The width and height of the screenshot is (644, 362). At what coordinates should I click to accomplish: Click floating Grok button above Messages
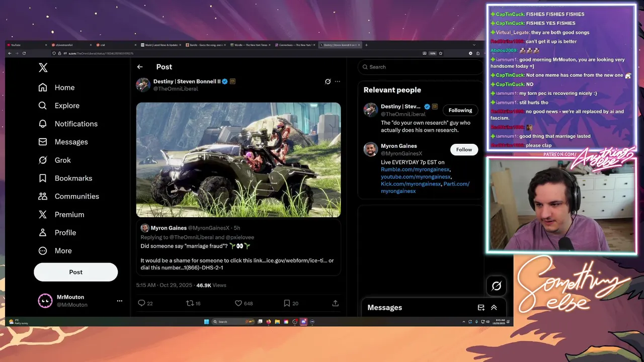(x=496, y=286)
